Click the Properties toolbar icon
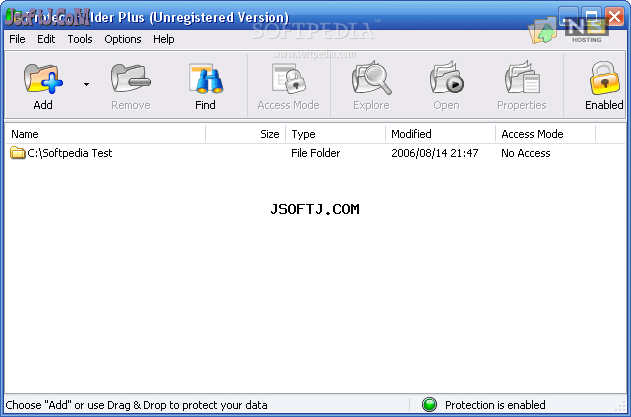Image resolution: width=631 pixels, height=417 pixels. (x=522, y=77)
